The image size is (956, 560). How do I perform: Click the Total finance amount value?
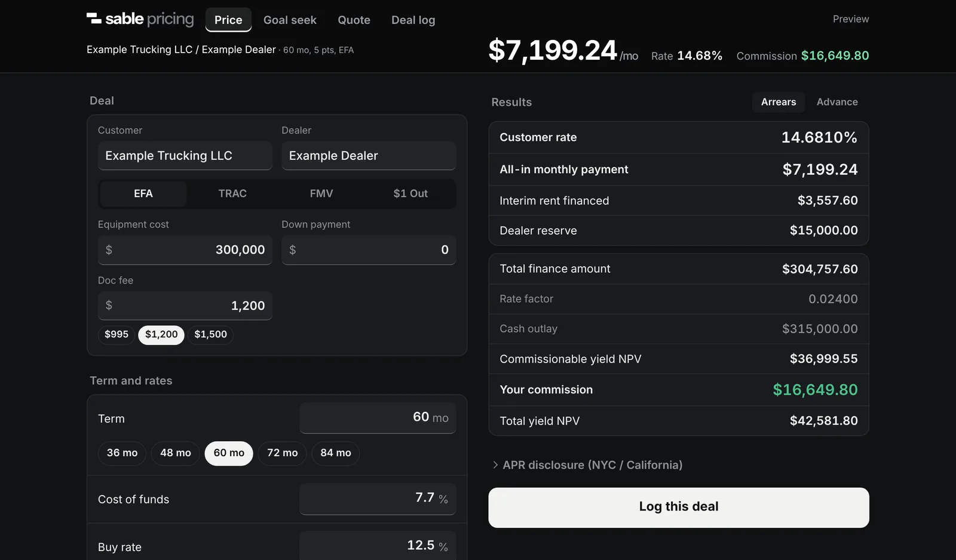pos(820,269)
